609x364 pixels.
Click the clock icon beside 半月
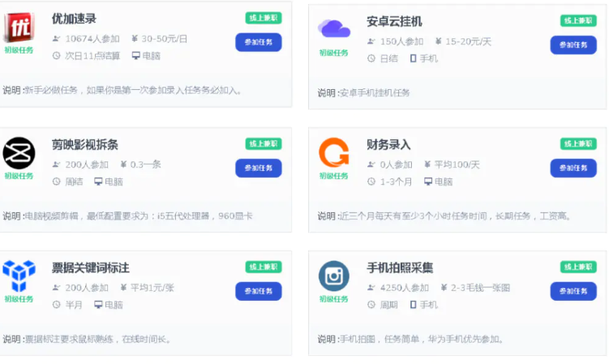(x=56, y=305)
